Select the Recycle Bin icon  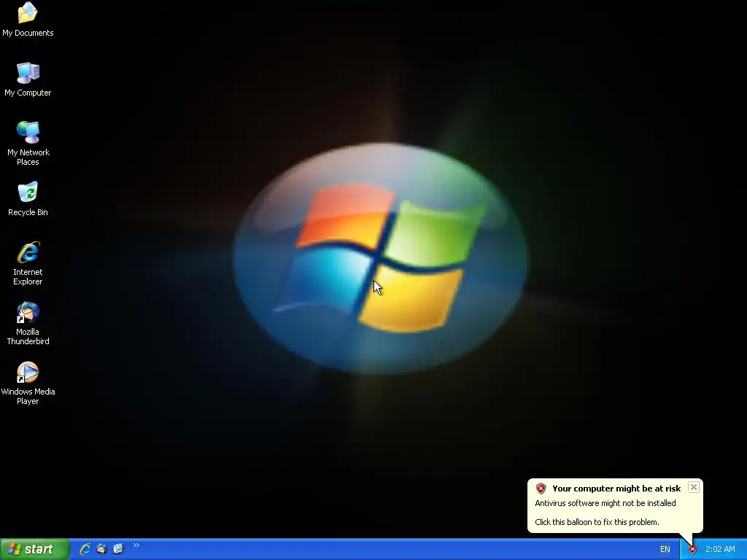click(28, 199)
